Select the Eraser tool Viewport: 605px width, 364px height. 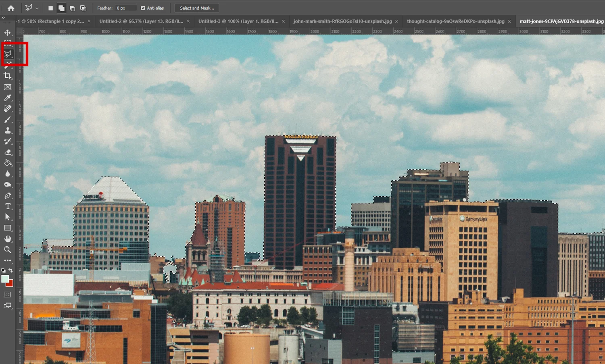(x=8, y=152)
